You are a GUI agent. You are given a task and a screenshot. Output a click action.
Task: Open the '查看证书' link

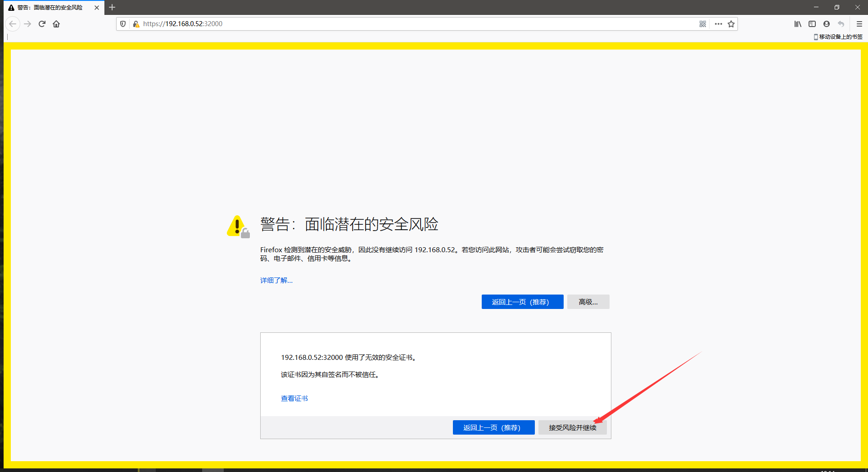click(x=294, y=398)
